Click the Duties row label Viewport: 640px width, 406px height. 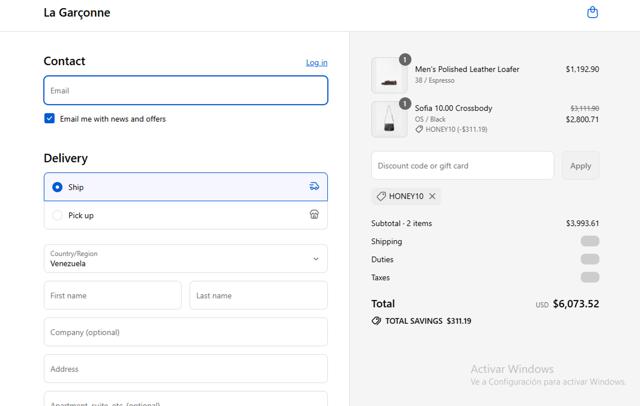pyautogui.click(x=382, y=259)
